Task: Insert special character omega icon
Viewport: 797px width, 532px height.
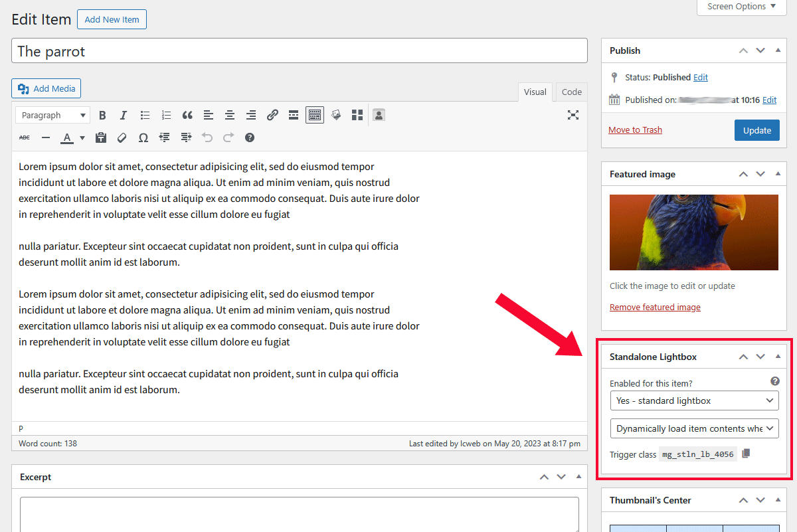Action: click(x=143, y=137)
